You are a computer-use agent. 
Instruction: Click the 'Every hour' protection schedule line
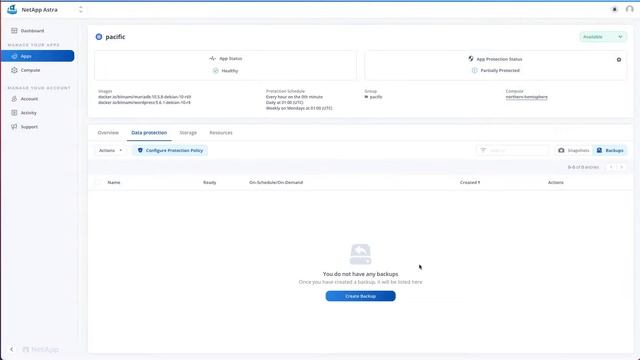point(294,97)
